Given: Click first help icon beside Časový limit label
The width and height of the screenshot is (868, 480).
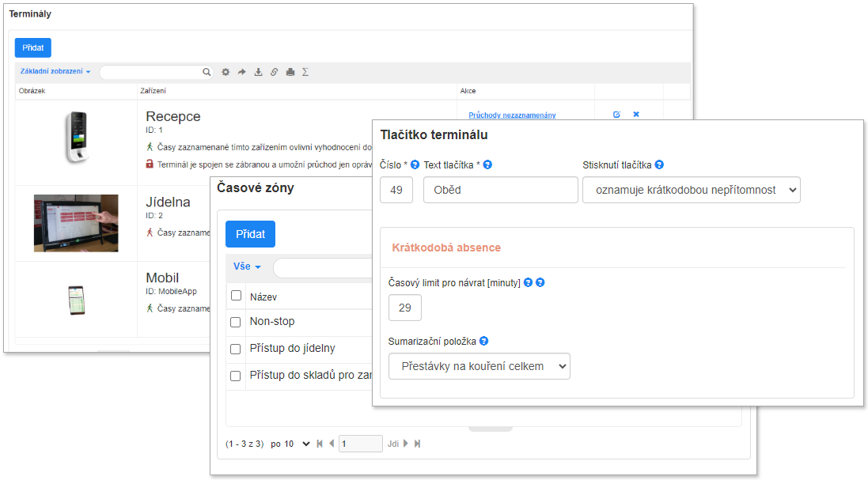Looking at the screenshot, I should [528, 282].
